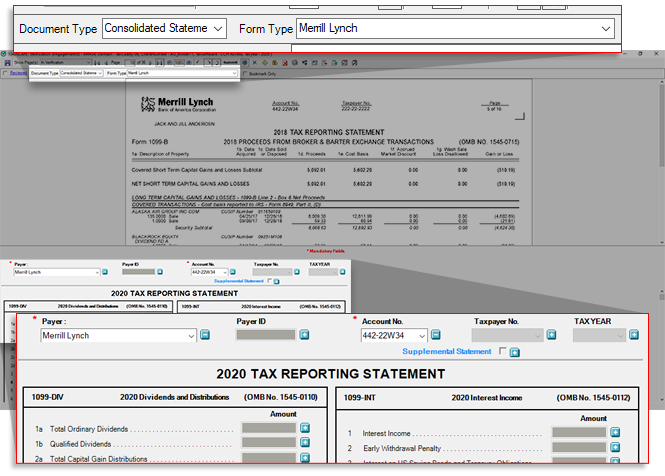Click the Payer ID input field
The height and width of the screenshot is (476, 665).
(266, 336)
